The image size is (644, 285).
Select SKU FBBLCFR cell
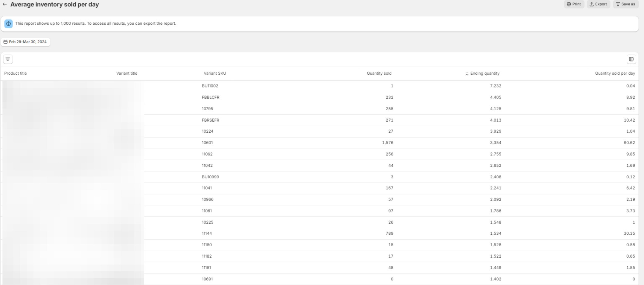[211, 97]
